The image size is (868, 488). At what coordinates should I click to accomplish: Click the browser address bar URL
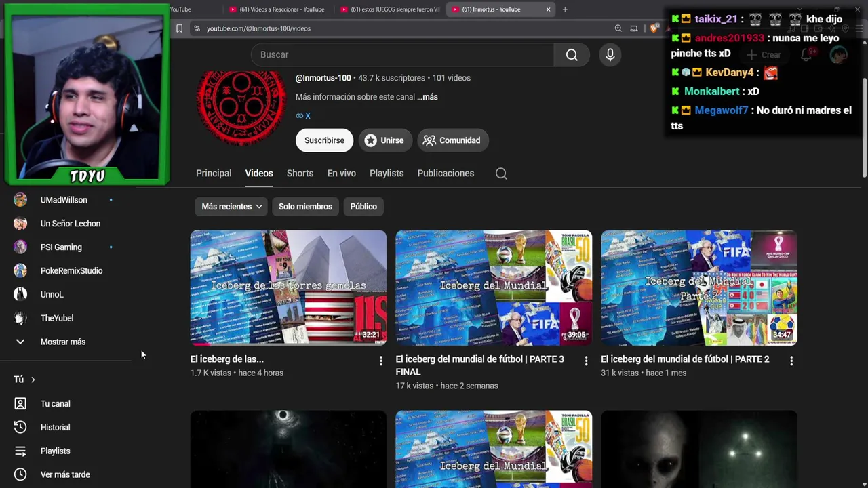(258, 28)
